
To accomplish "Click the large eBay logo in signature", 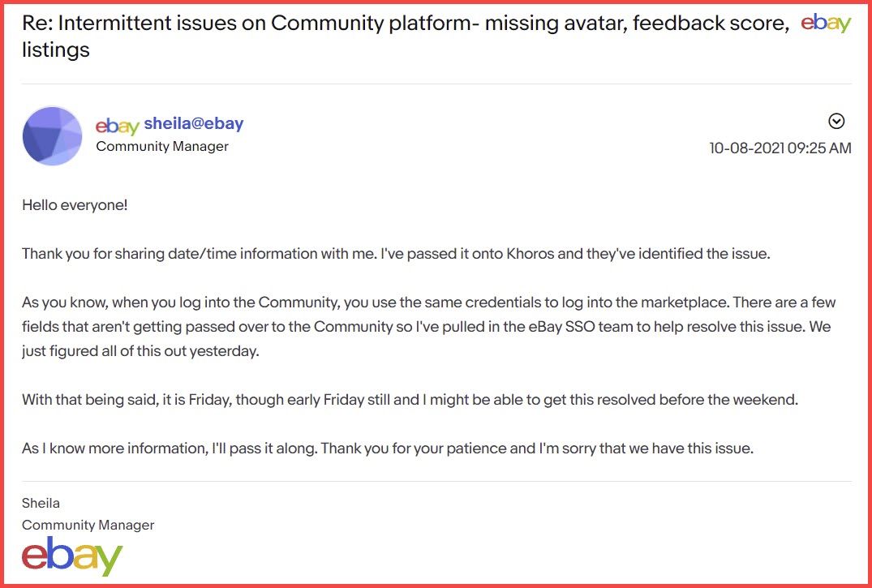I will 71,556.
